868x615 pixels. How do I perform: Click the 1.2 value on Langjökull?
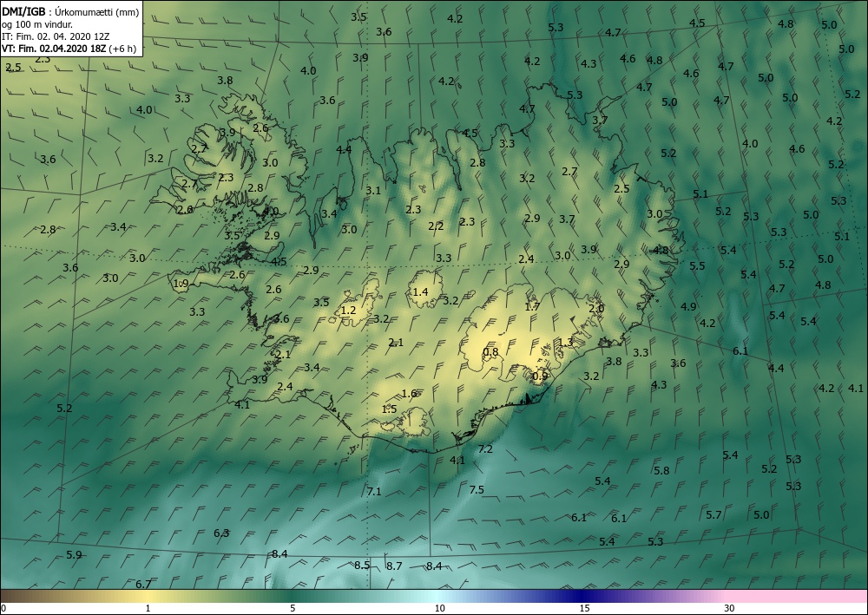(348, 311)
